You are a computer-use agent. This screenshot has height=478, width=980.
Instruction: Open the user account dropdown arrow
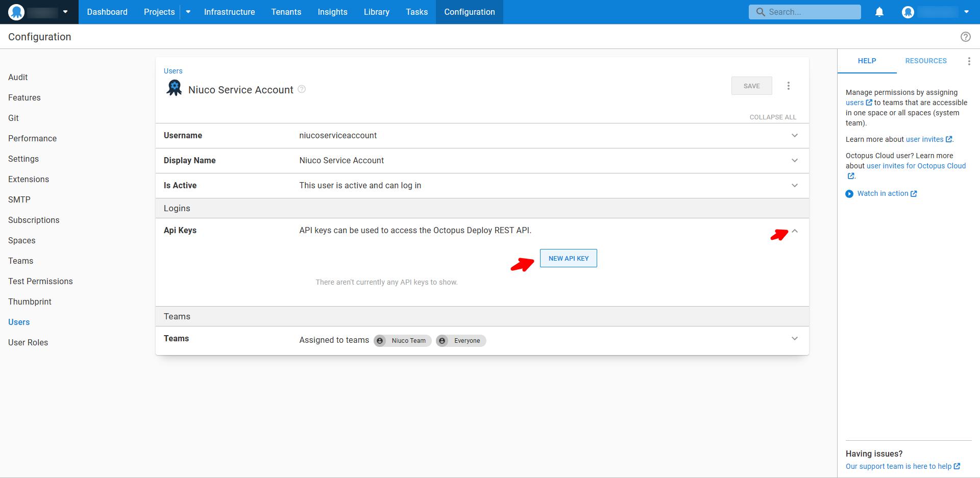coord(966,12)
